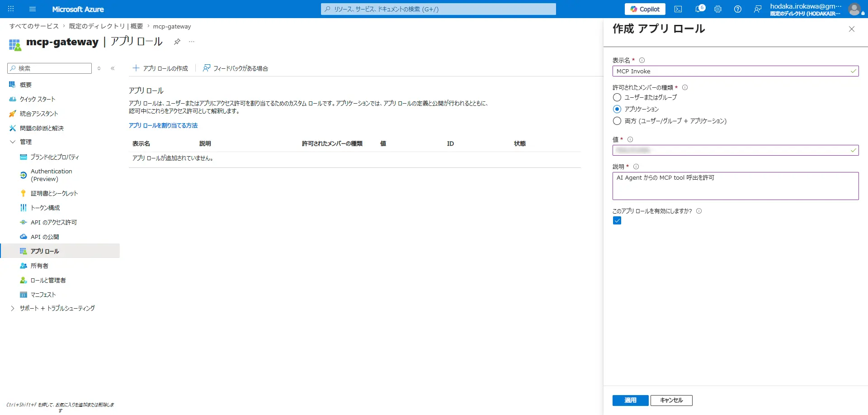The height and width of the screenshot is (415, 868).
Task: Click the Microsoft Azure home link
Action: point(78,9)
